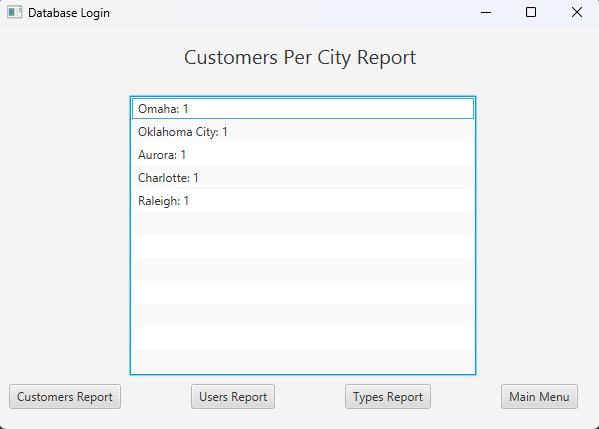Click the Customers Per City Report heading
599x429 pixels.
(x=300, y=58)
